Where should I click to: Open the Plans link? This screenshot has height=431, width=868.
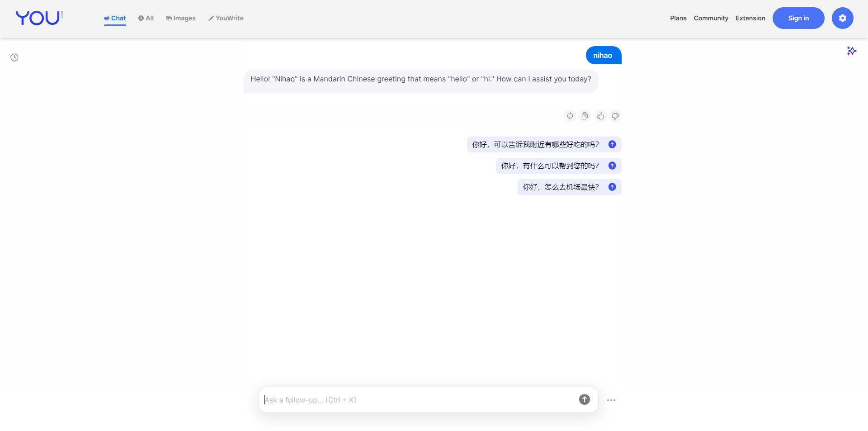(x=678, y=18)
